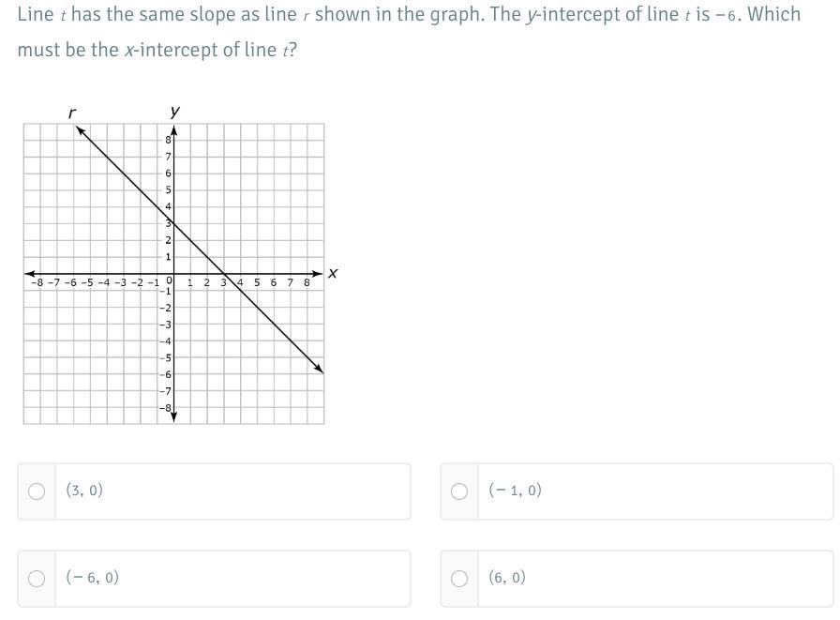This screenshot has width=840, height=620.
Task: Click the origin 0 label on graph
Action: (x=170, y=280)
